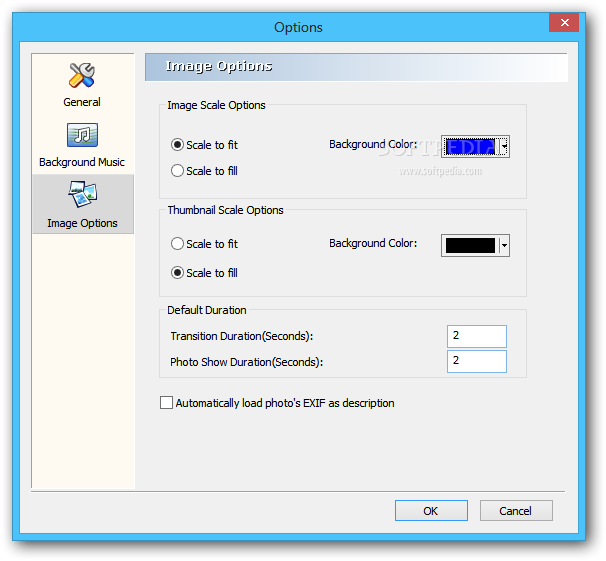Open the General settings wrench icon
Viewport: 606px width, 561px height.
pyautogui.click(x=82, y=75)
